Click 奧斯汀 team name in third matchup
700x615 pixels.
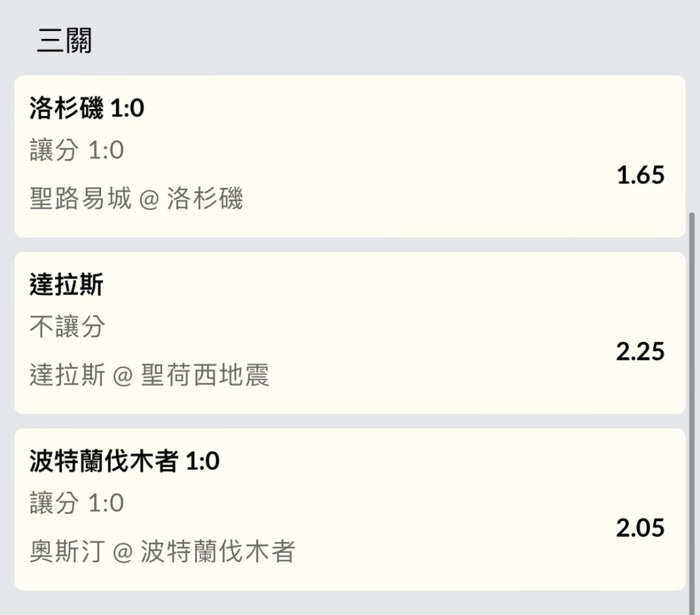click(x=67, y=551)
